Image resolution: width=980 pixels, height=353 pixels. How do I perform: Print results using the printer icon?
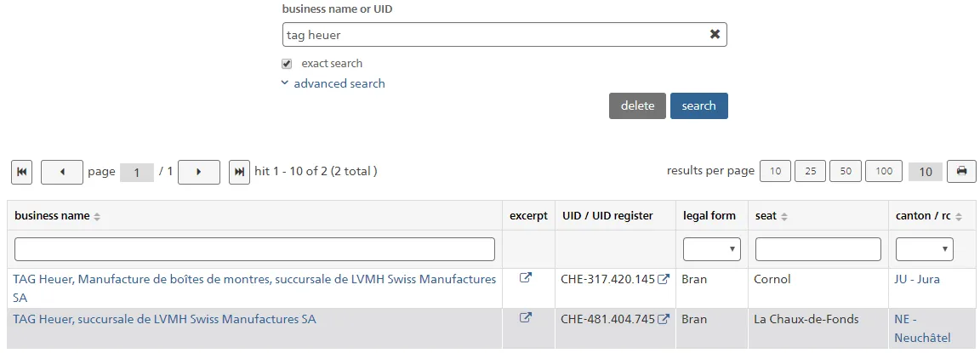962,171
